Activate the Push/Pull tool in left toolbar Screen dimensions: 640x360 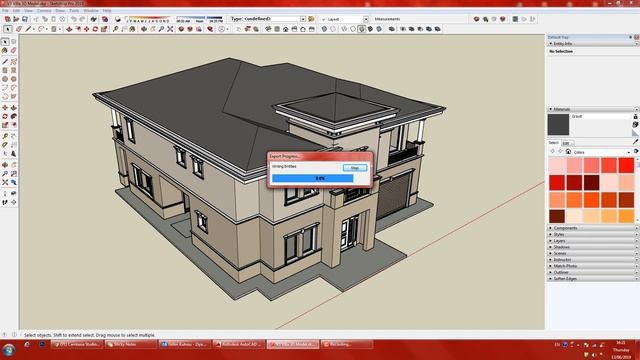coord(13,107)
